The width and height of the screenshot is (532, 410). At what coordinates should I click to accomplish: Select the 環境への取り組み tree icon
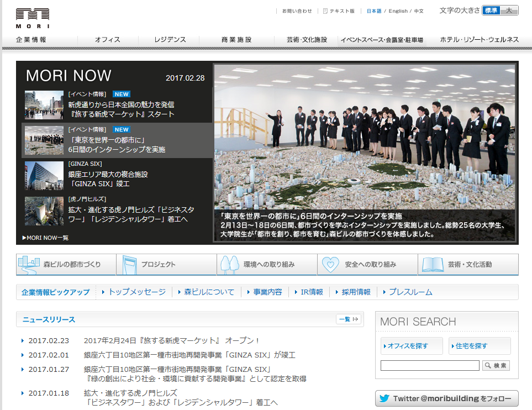231,264
